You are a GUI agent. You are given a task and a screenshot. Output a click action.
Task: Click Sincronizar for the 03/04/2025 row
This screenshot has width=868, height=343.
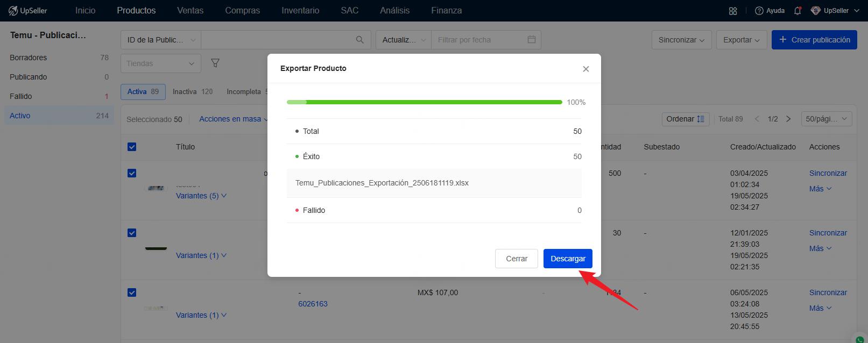[828, 173]
